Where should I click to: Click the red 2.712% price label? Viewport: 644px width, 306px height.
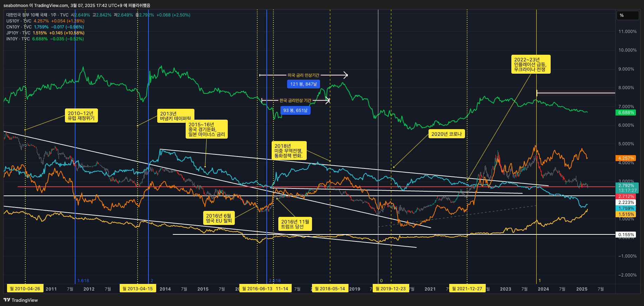pos(626,197)
